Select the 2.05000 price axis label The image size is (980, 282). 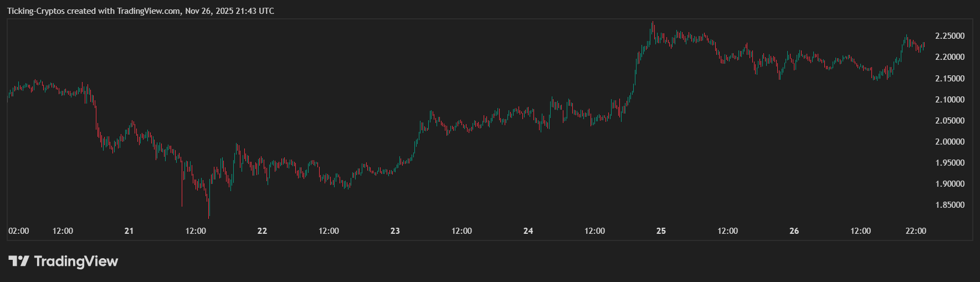[x=950, y=121]
